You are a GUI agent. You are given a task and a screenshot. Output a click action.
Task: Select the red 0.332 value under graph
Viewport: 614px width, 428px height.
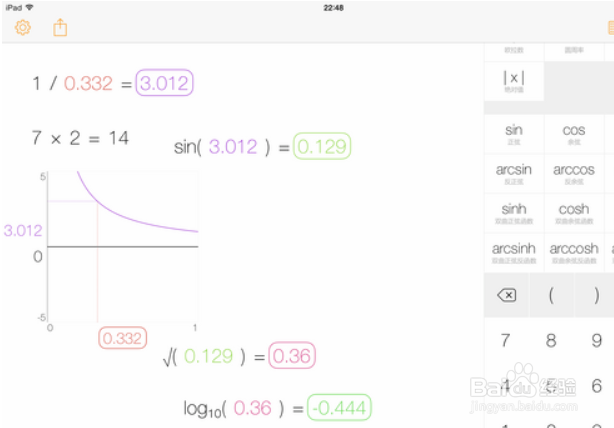pos(123,338)
